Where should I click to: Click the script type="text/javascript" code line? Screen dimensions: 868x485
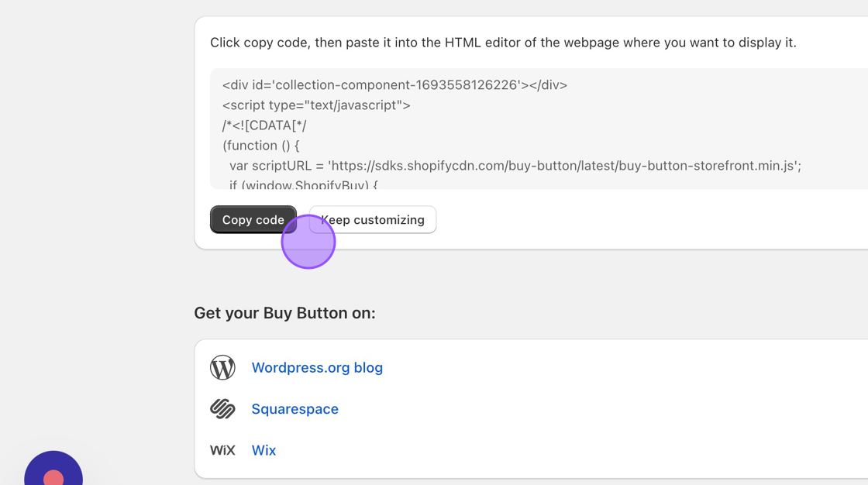point(316,105)
